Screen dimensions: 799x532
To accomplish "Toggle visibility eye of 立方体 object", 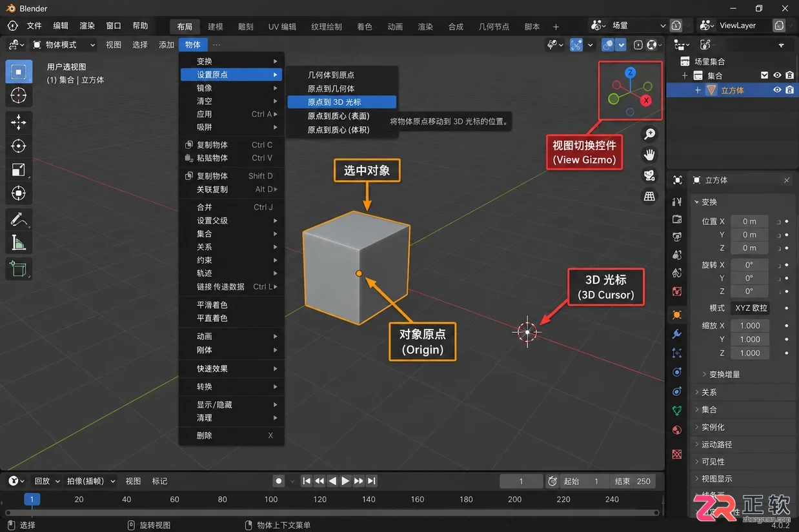I will pyautogui.click(x=777, y=90).
